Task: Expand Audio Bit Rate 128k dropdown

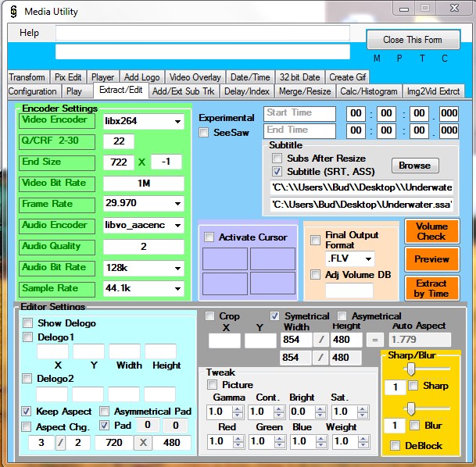Action: pos(178,268)
